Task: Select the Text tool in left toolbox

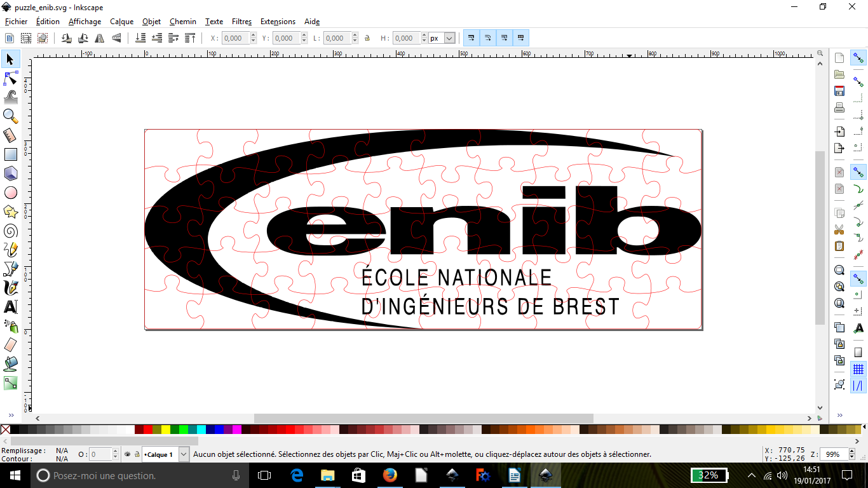Action: pyautogui.click(x=10, y=307)
